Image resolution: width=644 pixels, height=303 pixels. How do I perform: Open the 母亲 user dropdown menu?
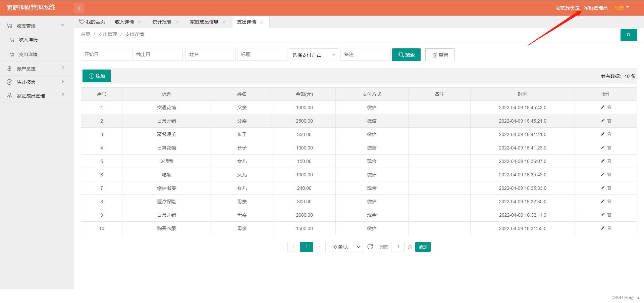coord(622,8)
